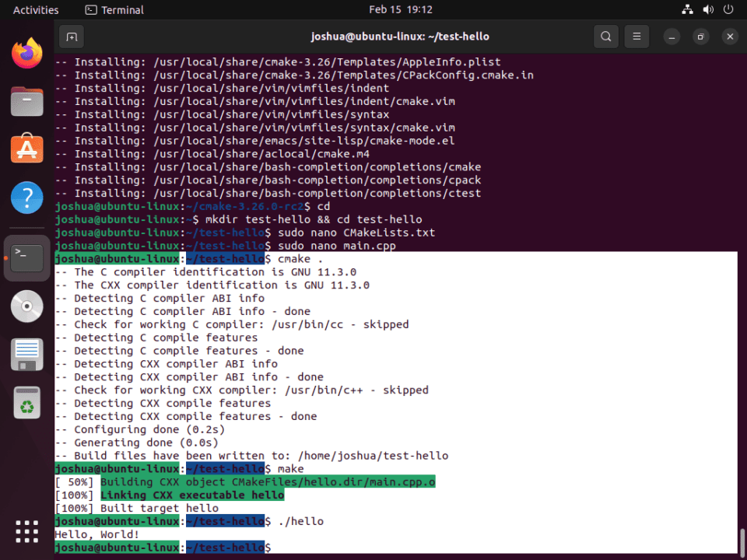Open the Disk Image Mounter from the dock
Screen dimensions: 747x560
[26, 306]
